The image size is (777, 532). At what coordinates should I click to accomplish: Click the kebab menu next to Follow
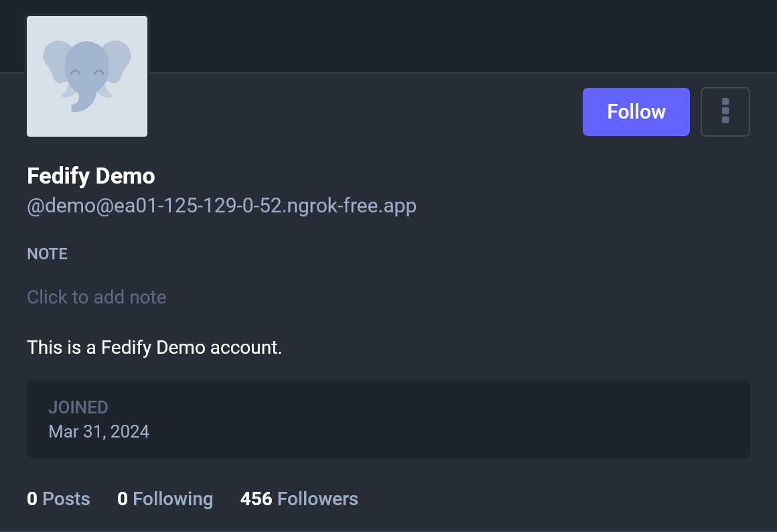(x=725, y=111)
